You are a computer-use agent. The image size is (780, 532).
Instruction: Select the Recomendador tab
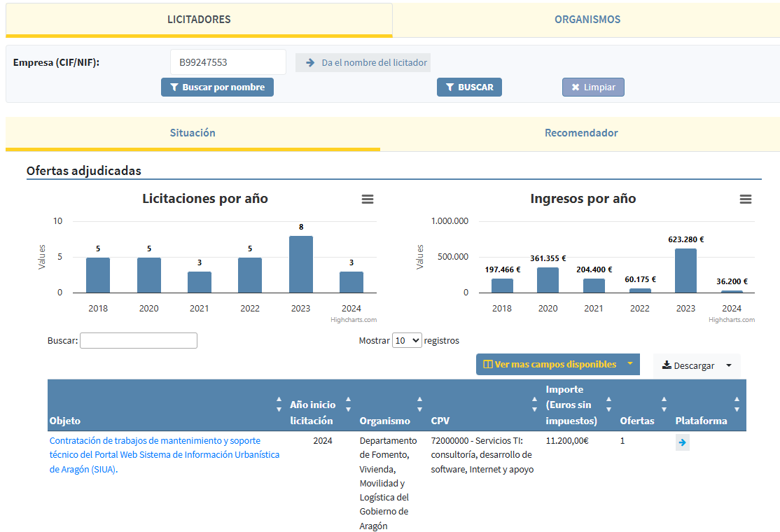pyautogui.click(x=581, y=133)
